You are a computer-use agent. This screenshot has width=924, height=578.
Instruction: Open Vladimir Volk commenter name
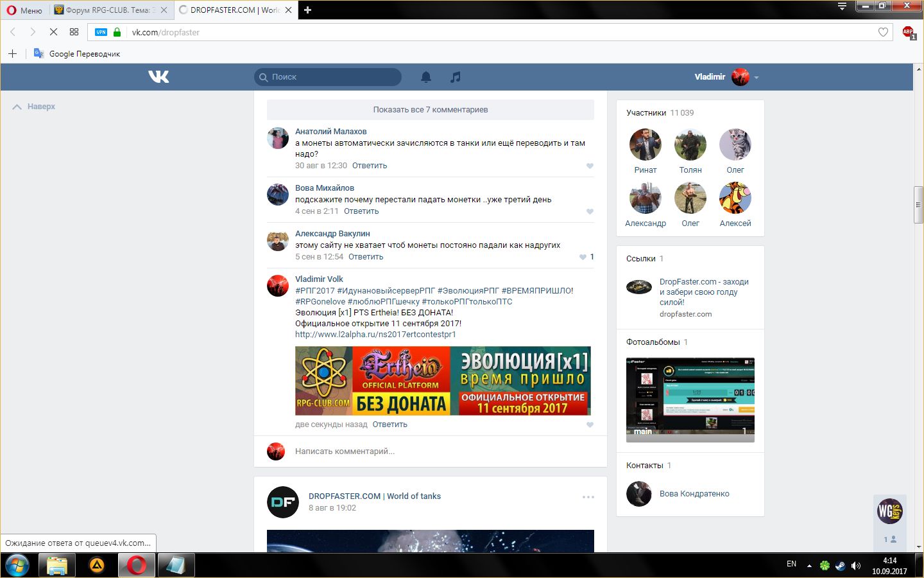(319, 279)
